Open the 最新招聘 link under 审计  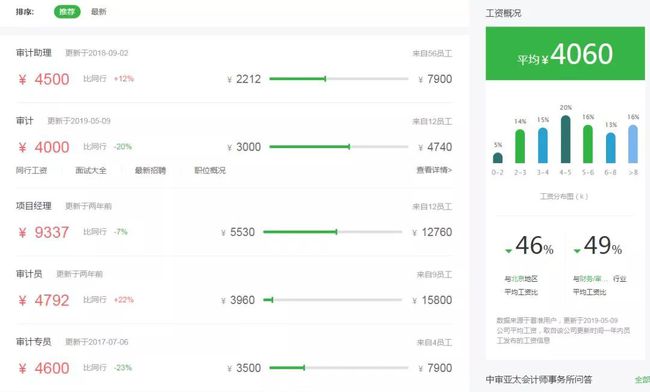[x=150, y=170]
